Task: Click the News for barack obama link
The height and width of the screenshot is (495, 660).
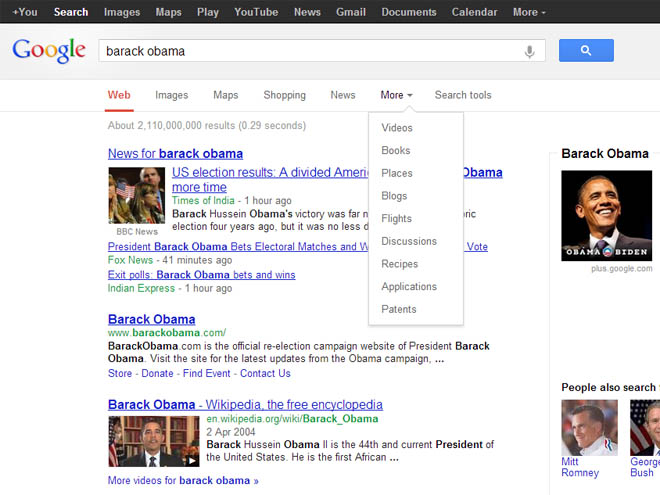Action: coord(175,154)
